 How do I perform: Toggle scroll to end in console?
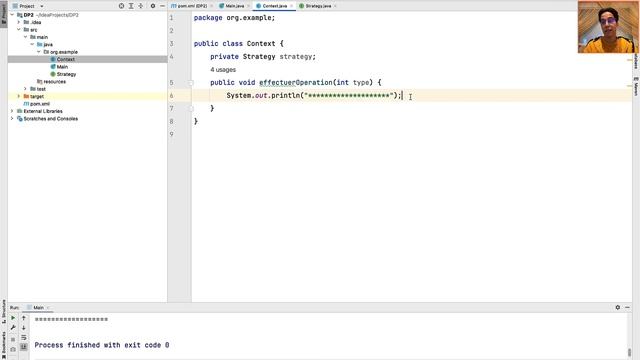(24, 347)
